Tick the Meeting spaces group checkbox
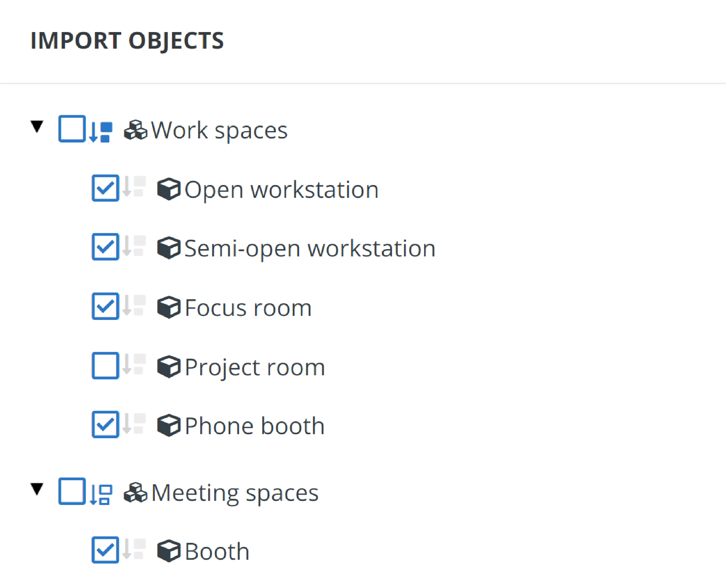Image resolution: width=726 pixels, height=588 pixels. coord(72,492)
